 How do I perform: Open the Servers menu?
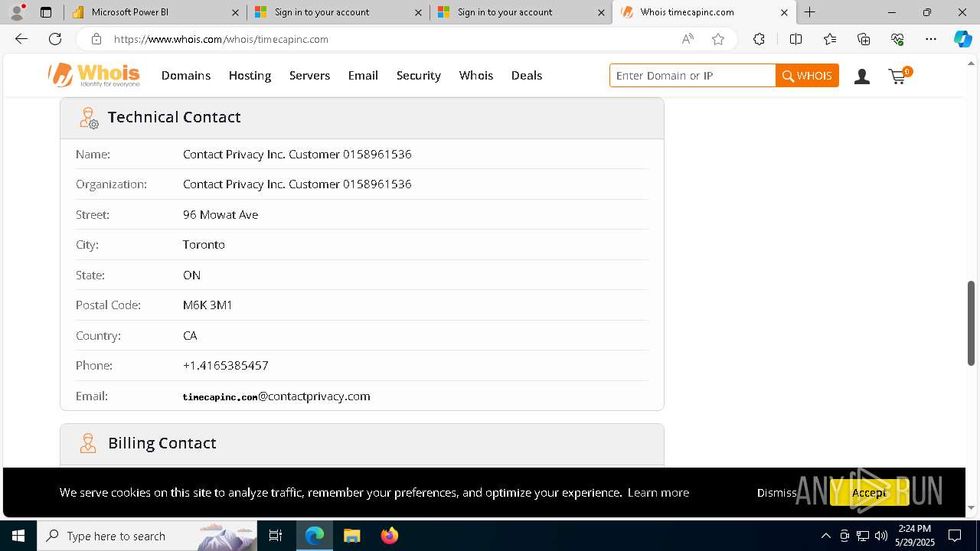pyautogui.click(x=309, y=75)
